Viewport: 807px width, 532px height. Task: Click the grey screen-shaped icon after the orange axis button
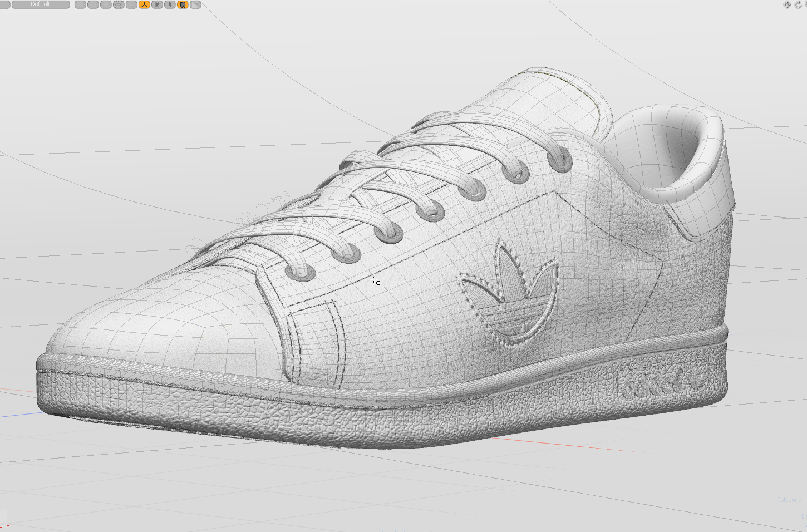(x=157, y=4)
